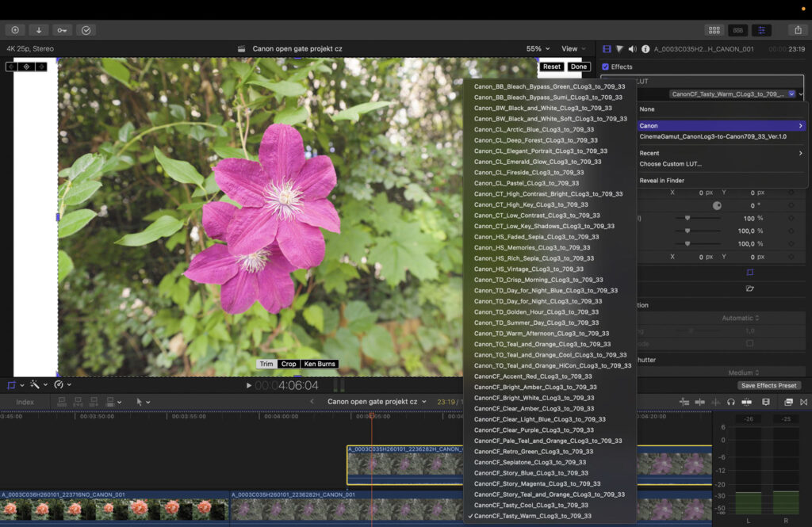
Task: Open background tasks checkmark icon
Action: (86, 30)
